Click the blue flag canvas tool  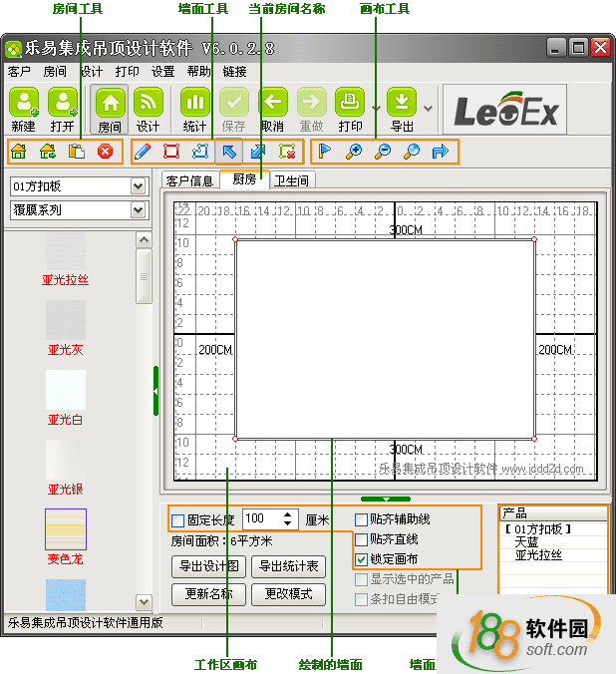click(324, 152)
